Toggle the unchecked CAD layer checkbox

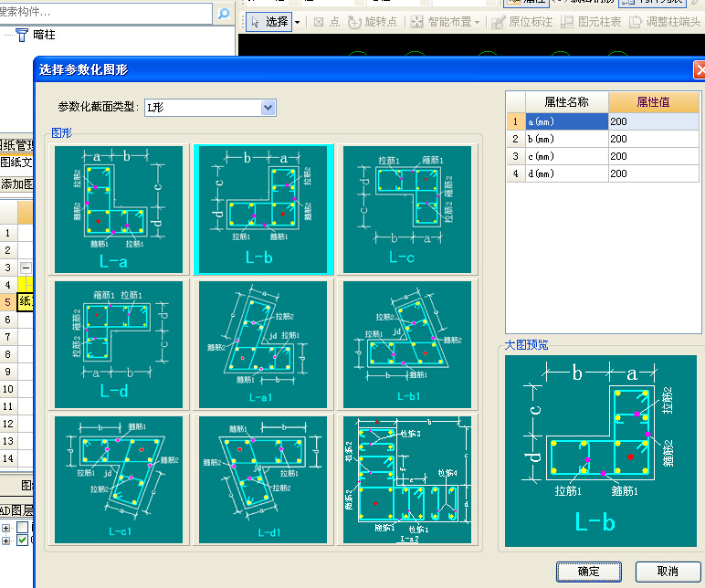23,528
